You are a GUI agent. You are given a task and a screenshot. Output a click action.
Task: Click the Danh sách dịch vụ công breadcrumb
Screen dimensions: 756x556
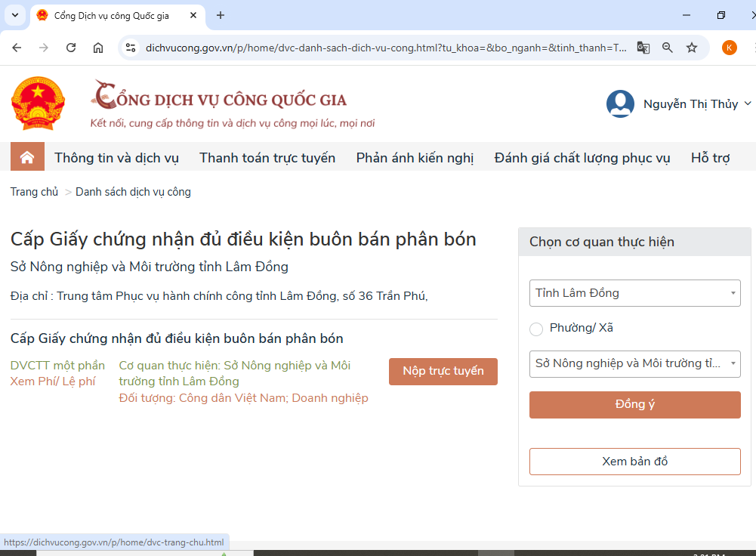133,192
